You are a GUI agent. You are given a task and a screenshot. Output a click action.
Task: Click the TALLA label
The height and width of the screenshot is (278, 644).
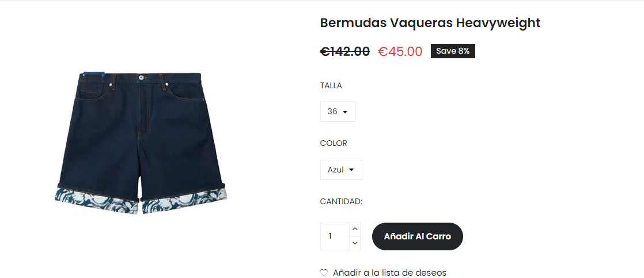(331, 85)
